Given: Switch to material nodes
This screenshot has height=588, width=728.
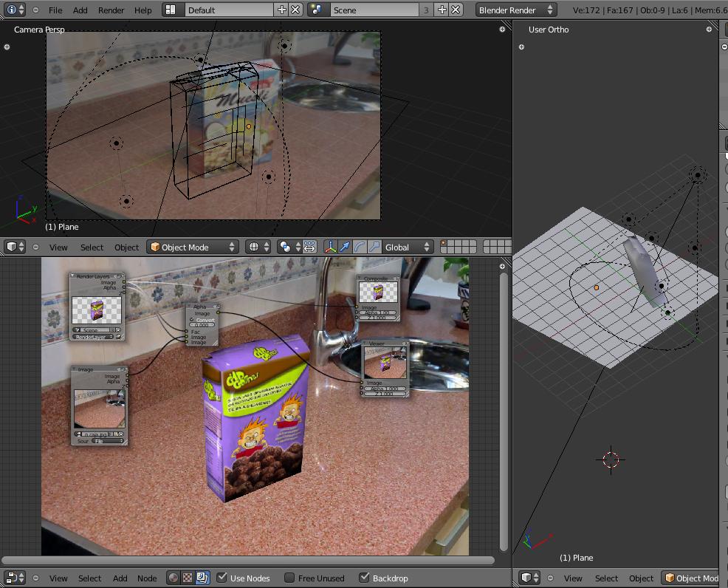Looking at the screenshot, I should tap(174, 578).
